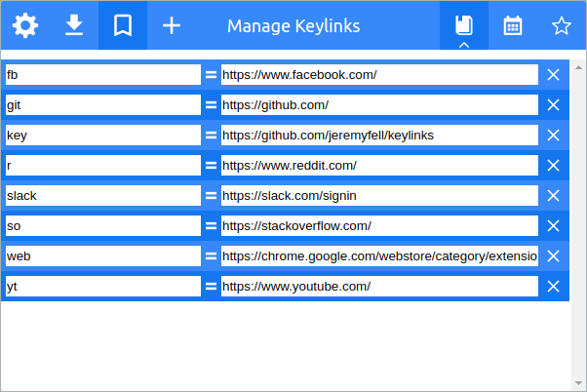Click the download/import icon
The image size is (587, 392).
click(x=74, y=25)
